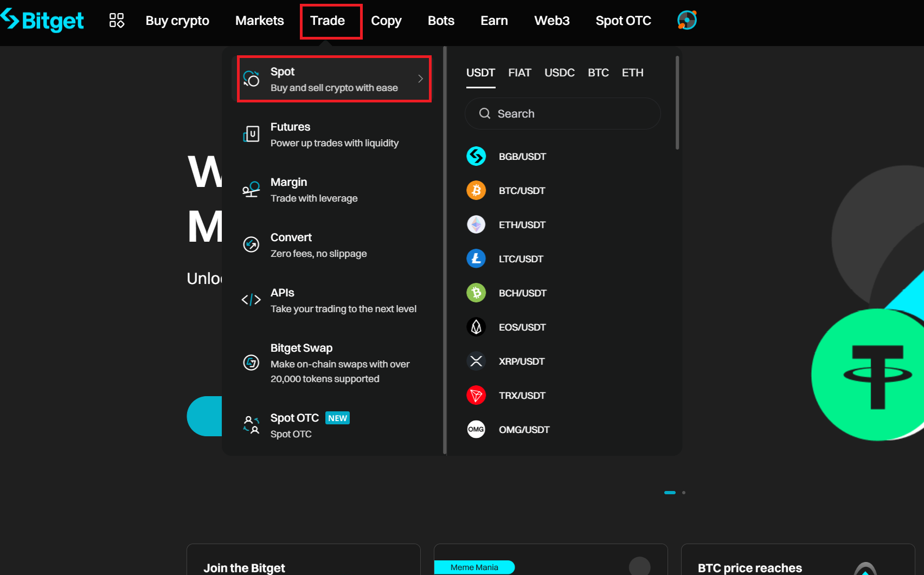This screenshot has height=575, width=924.
Task: Click the APIs code brackets icon
Action: click(251, 300)
